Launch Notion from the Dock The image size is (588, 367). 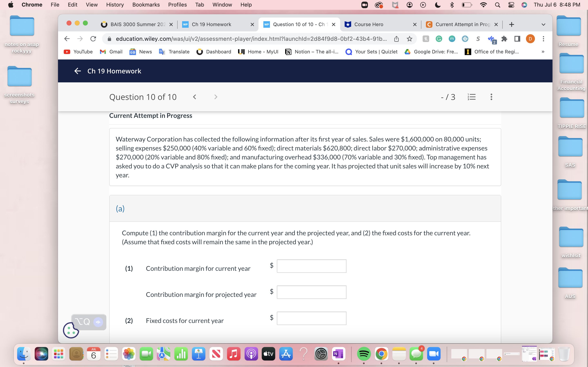pyautogui.click(x=338, y=354)
